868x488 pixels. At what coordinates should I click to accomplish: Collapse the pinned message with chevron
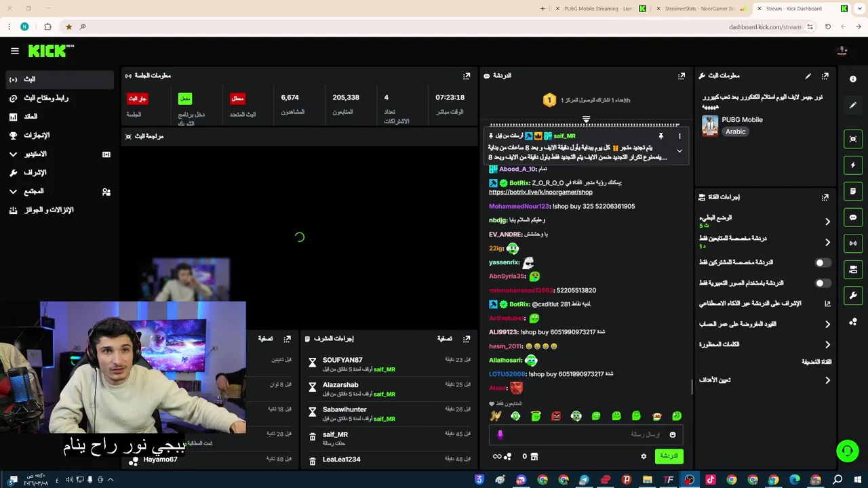tap(679, 151)
